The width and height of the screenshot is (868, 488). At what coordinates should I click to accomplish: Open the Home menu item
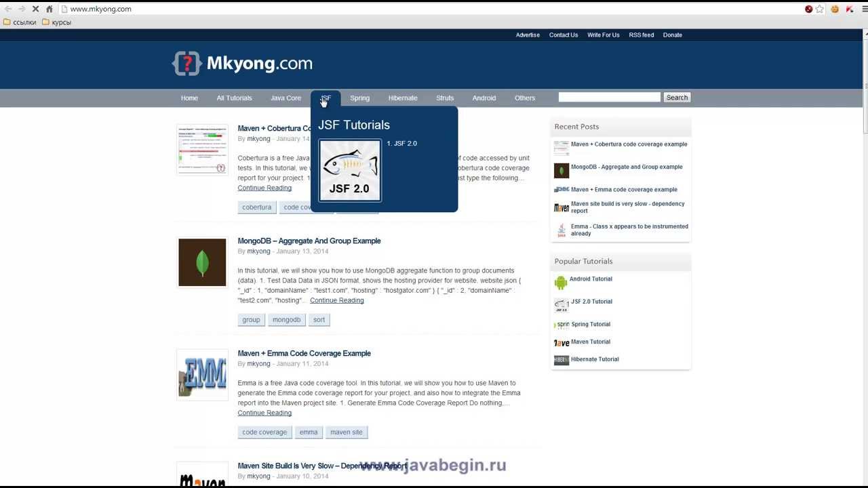(189, 98)
